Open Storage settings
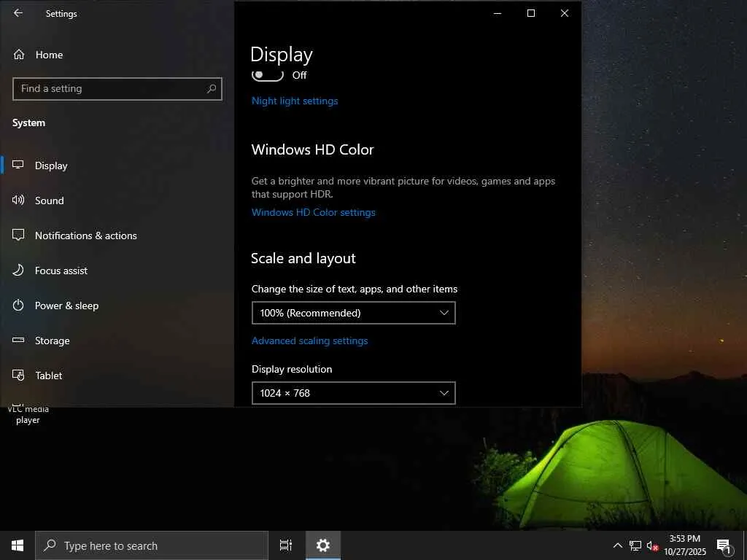 pyautogui.click(x=117, y=341)
